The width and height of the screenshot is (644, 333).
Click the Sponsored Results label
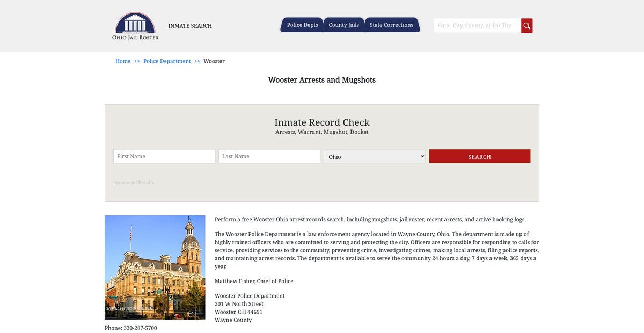(x=134, y=183)
